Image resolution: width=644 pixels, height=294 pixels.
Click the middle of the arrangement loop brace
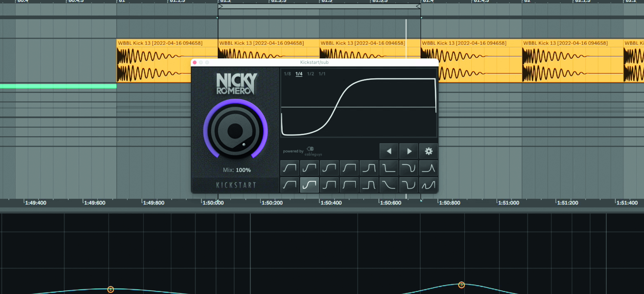click(x=319, y=6)
